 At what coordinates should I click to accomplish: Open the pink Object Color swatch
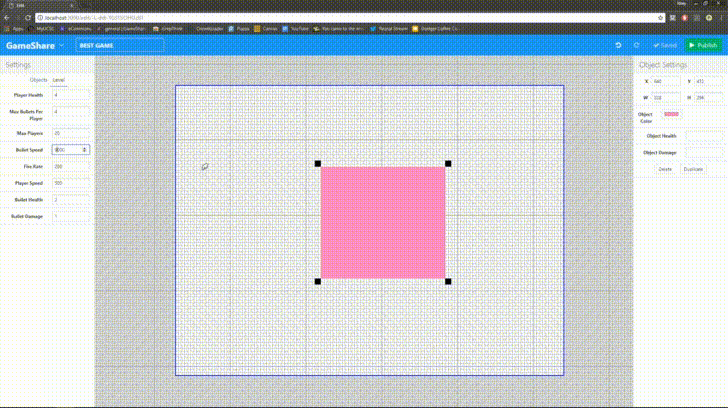(671, 114)
